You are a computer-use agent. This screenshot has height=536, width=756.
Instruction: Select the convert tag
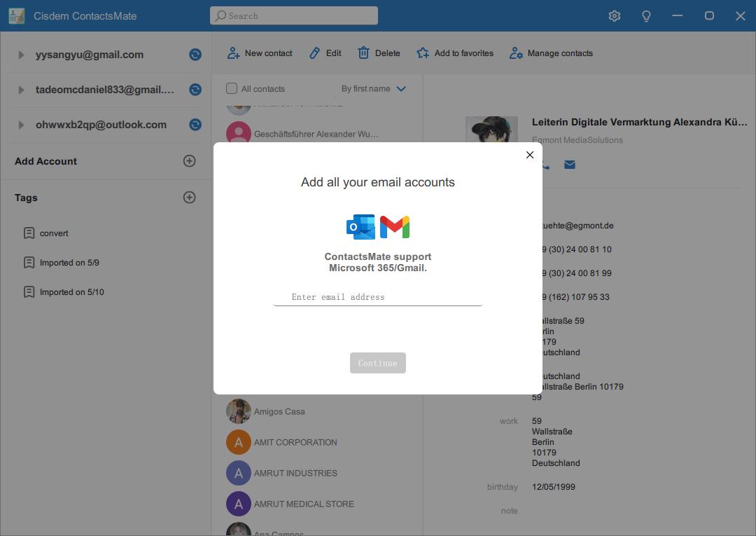[x=53, y=233]
